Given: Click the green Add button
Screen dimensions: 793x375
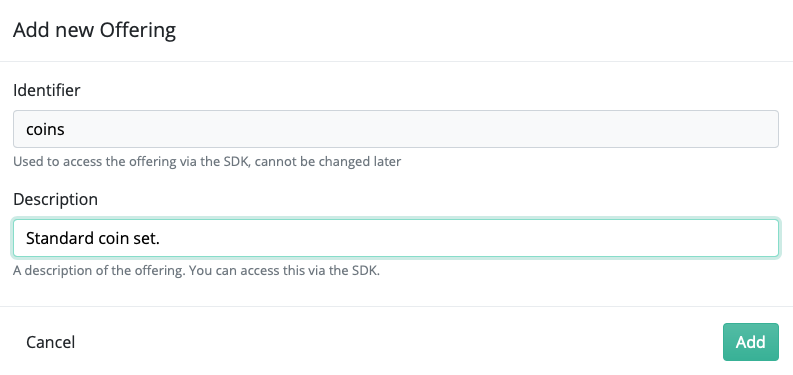Looking at the screenshot, I should click(751, 342).
